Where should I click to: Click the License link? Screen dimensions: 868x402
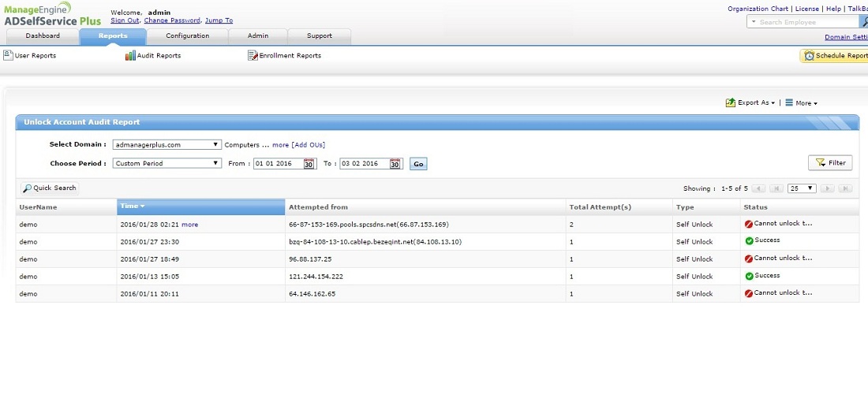tap(807, 9)
